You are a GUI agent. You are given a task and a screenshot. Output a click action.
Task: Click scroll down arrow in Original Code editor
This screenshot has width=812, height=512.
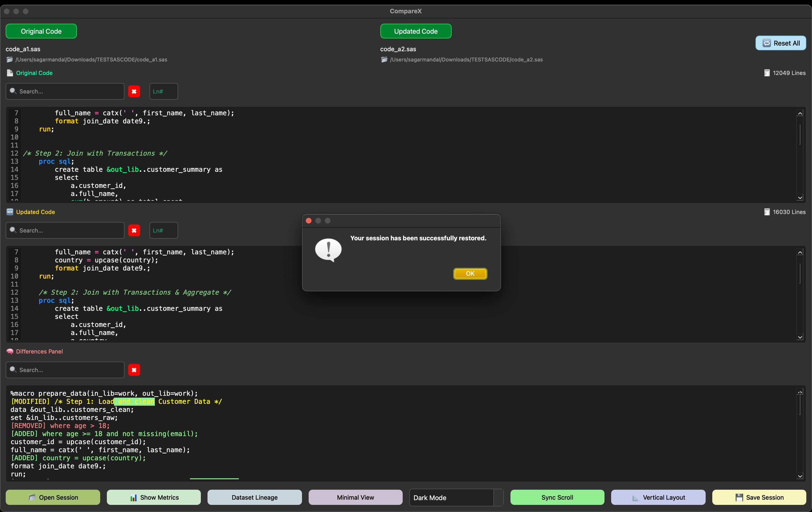pyautogui.click(x=799, y=198)
